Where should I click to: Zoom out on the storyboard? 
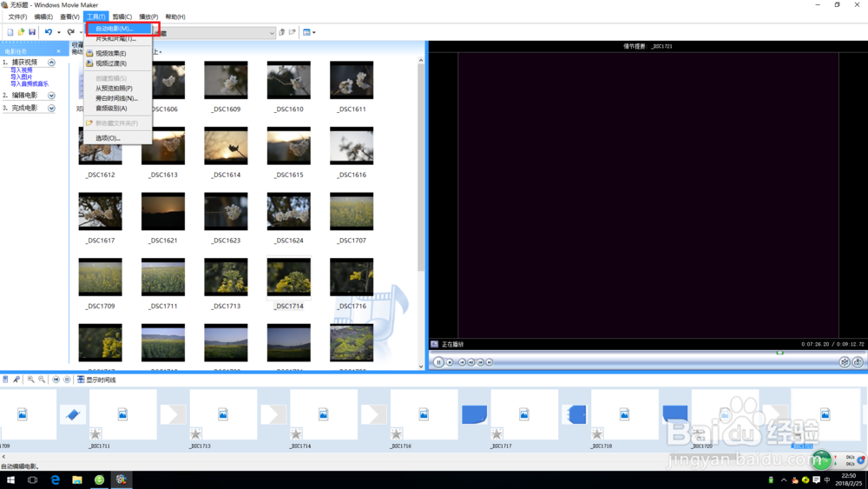click(x=42, y=380)
